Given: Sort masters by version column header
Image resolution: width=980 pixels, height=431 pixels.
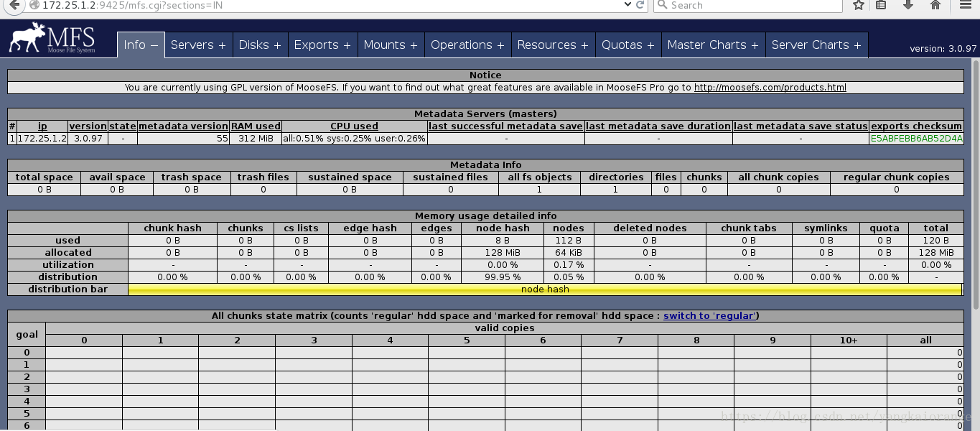Looking at the screenshot, I should [88, 126].
